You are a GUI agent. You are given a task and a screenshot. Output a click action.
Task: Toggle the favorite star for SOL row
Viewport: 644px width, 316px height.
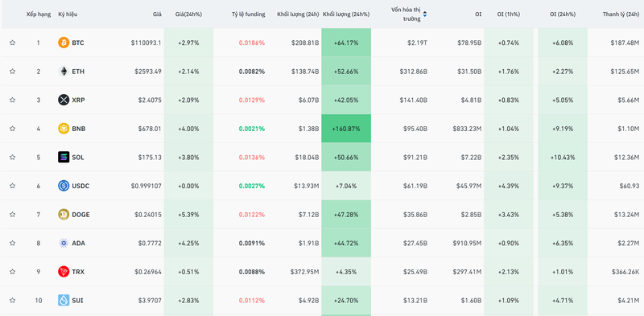coord(12,157)
